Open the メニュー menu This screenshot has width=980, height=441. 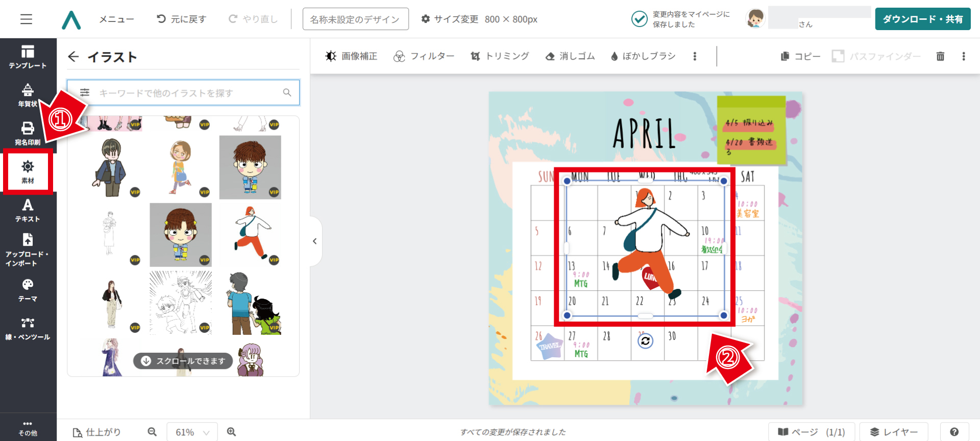(116, 19)
